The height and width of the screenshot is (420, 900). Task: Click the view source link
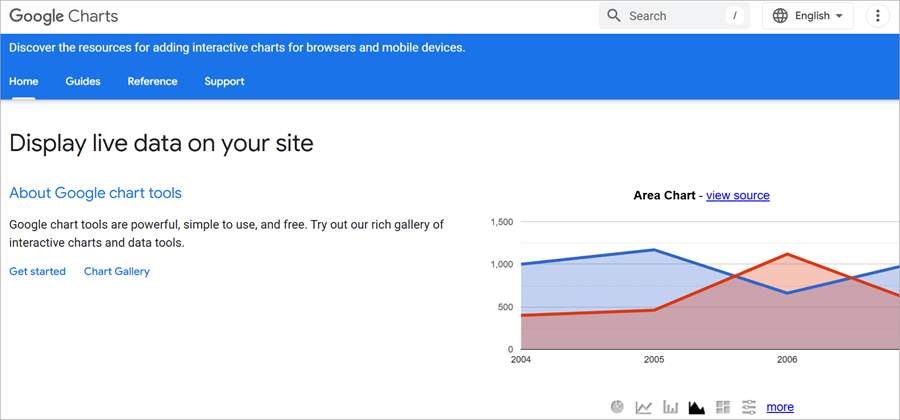pos(738,196)
